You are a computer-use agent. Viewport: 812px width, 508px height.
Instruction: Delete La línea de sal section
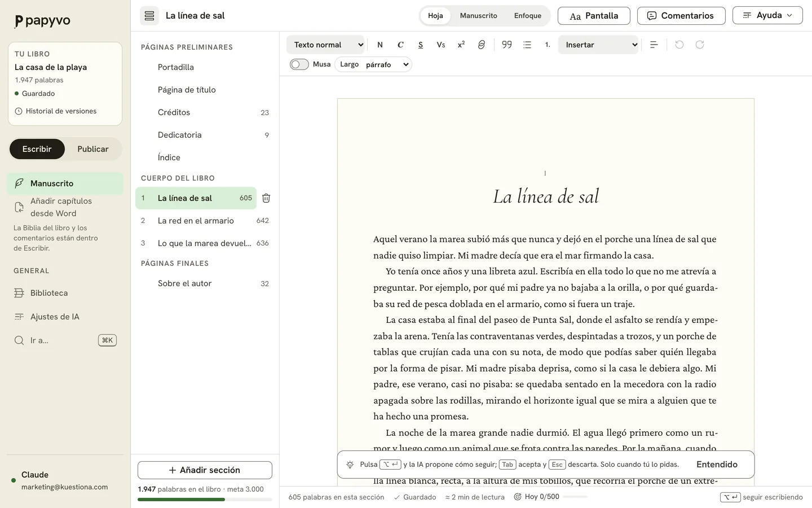266,198
